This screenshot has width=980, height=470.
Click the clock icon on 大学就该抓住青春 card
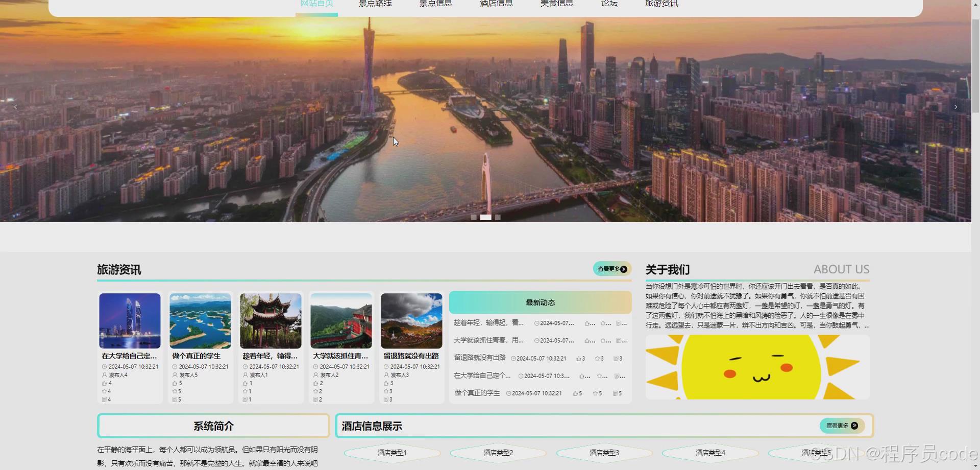pyautogui.click(x=315, y=366)
